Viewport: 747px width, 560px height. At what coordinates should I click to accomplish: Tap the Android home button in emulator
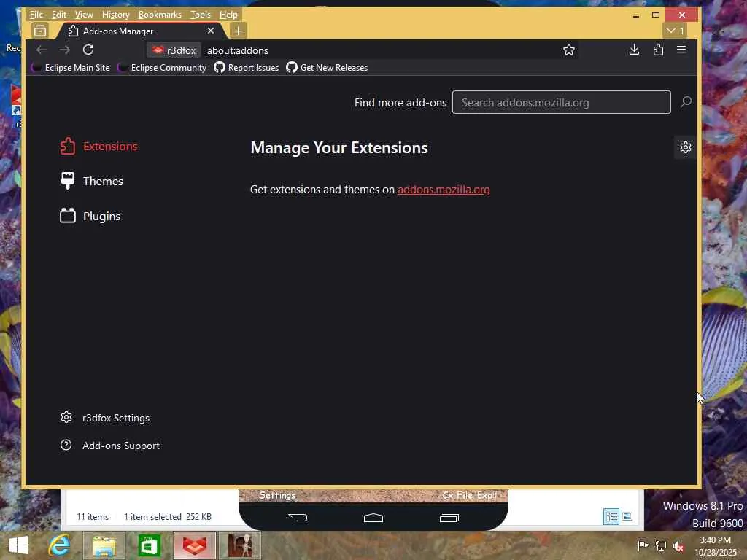(x=373, y=518)
